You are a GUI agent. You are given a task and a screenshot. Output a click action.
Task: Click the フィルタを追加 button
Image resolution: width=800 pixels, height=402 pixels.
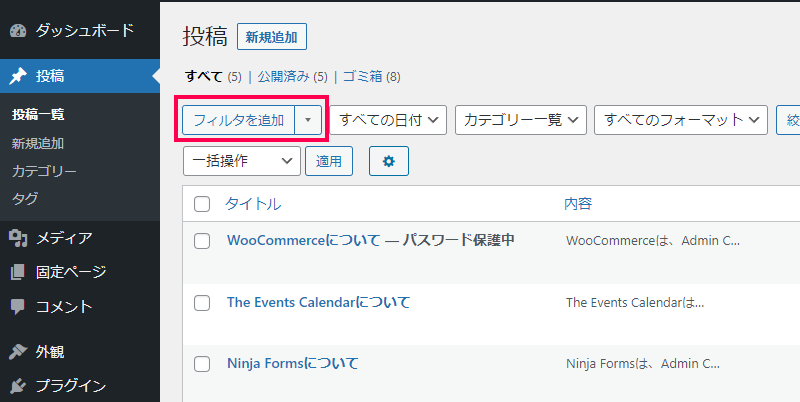click(239, 120)
